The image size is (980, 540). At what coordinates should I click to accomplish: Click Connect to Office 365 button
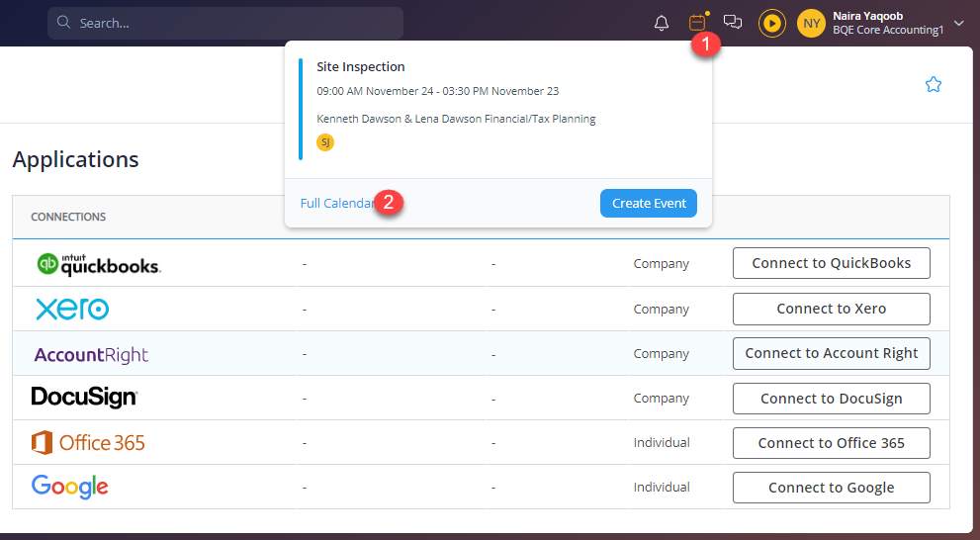tap(832, 443)
